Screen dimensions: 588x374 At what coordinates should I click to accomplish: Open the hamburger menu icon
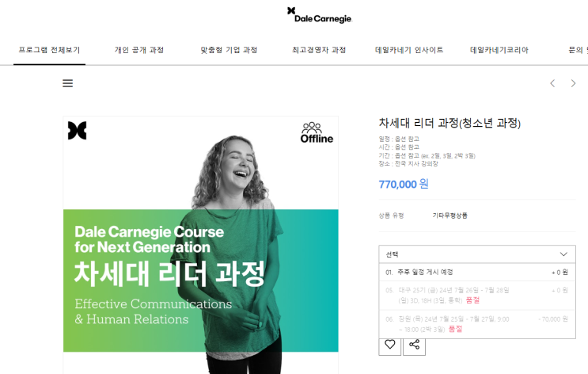coord(67,83)
